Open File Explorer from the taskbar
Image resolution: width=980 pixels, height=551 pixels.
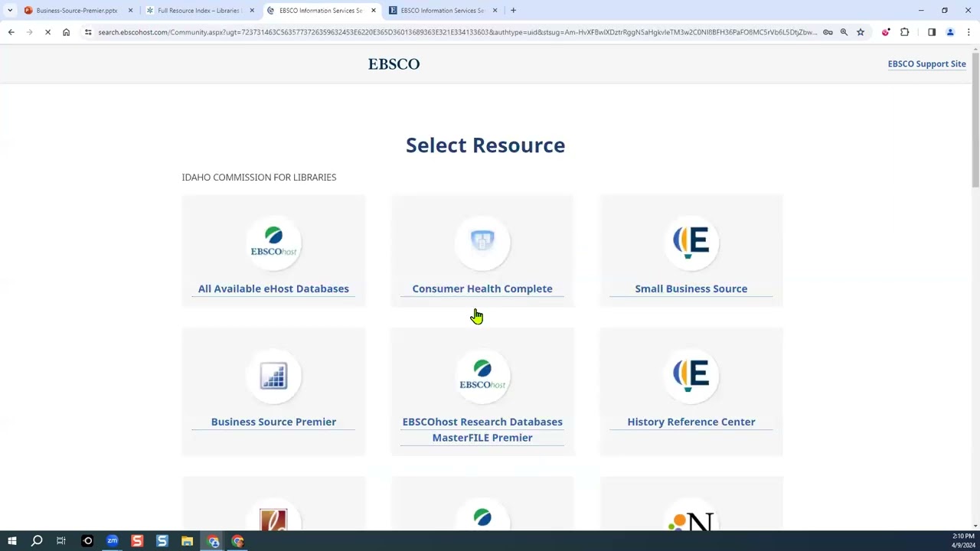(187, 541)
